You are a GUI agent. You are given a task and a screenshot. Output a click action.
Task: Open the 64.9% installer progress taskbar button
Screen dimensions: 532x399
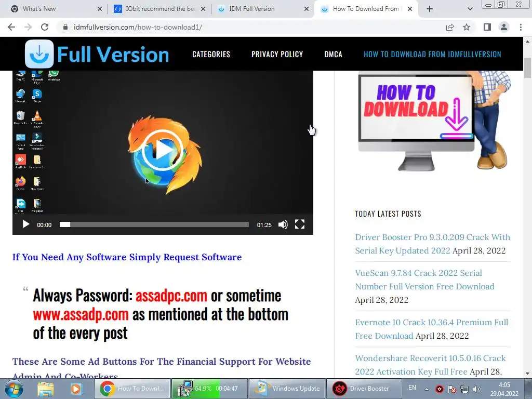pyautogui.click(x=209, y=389)
